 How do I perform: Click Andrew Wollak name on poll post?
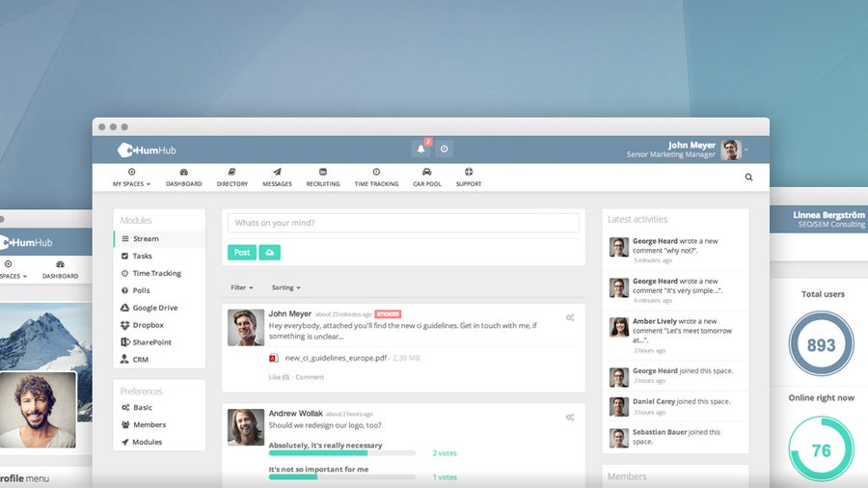pos(296,414)
